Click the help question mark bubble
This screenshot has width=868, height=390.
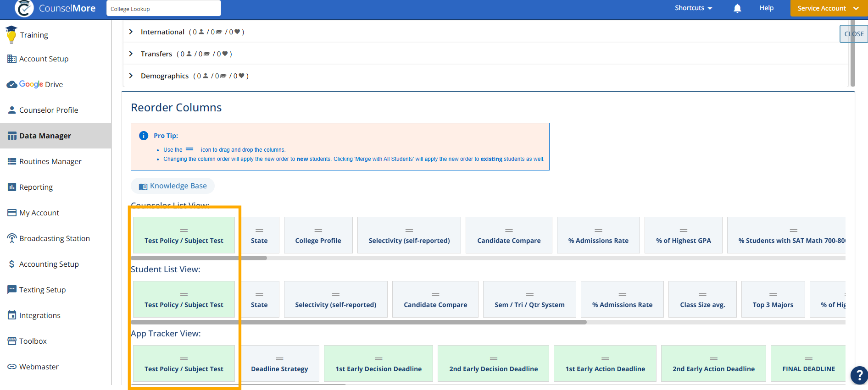click(859, 375)
